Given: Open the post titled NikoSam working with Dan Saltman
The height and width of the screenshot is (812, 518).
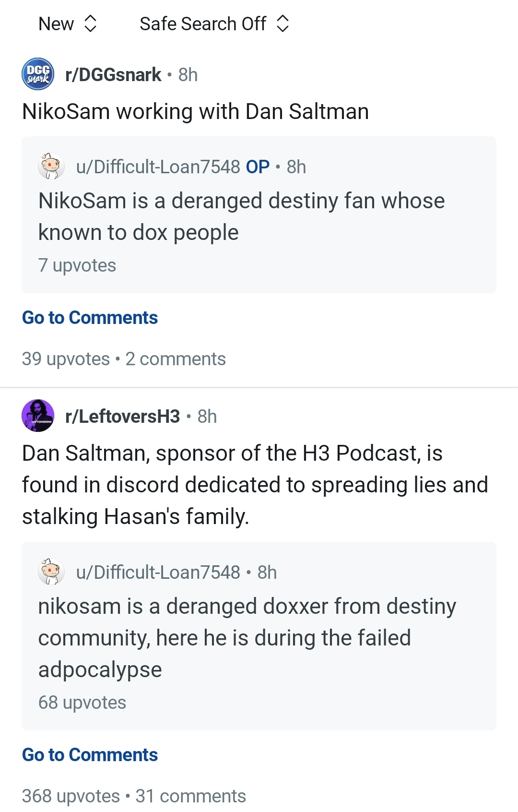Looking at the screenshot, I should point(196,111).
